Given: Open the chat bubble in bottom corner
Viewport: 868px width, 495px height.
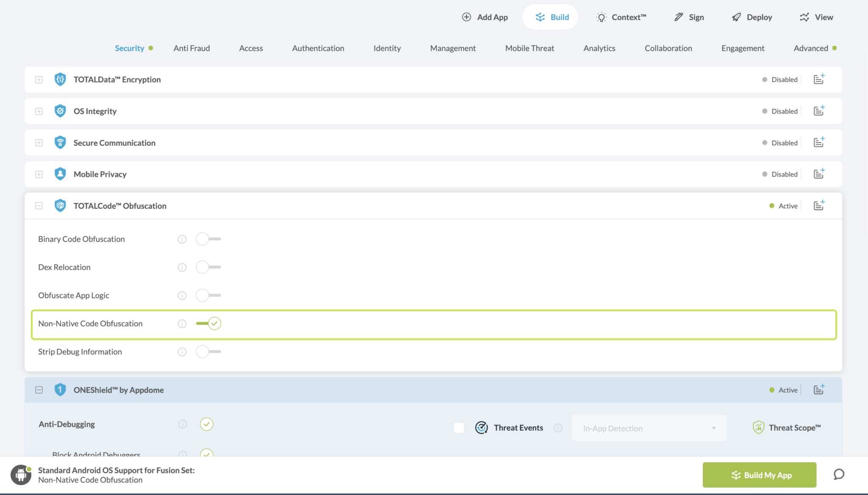Looking at the screenshot, I should (x=838, y=475).
